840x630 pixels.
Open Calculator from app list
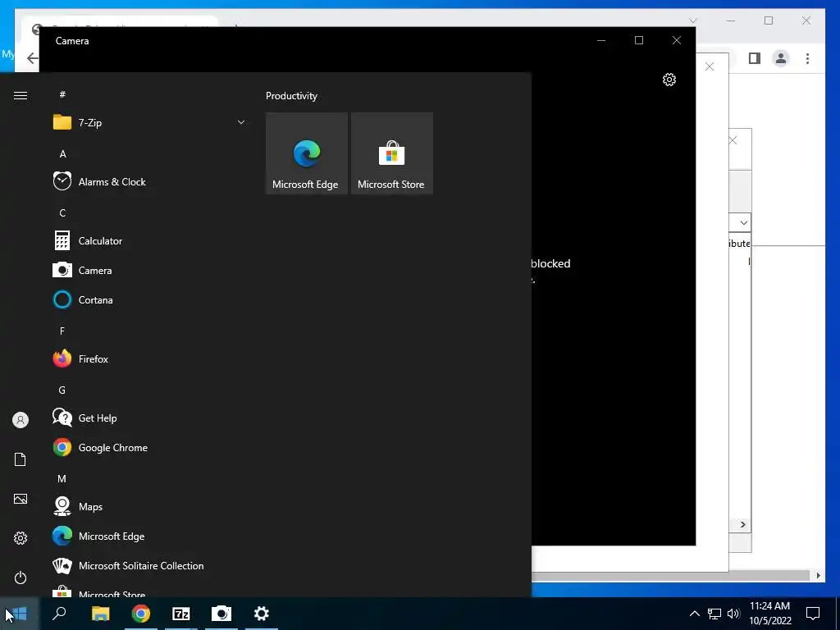149,241
